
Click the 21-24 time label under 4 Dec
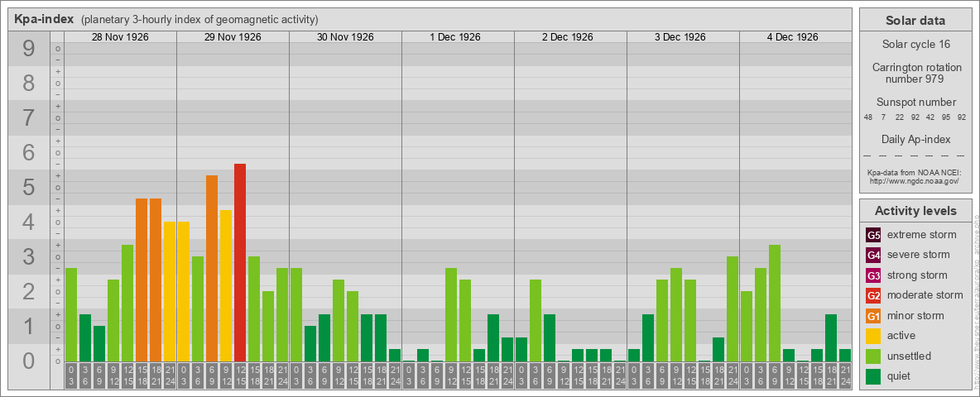845,377
